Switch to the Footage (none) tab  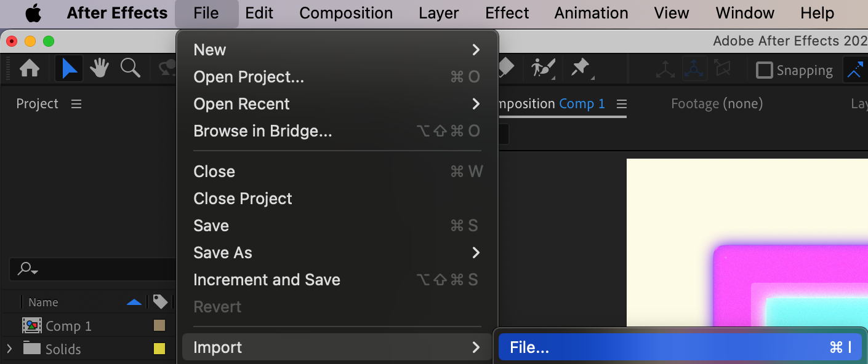[717, 104]
